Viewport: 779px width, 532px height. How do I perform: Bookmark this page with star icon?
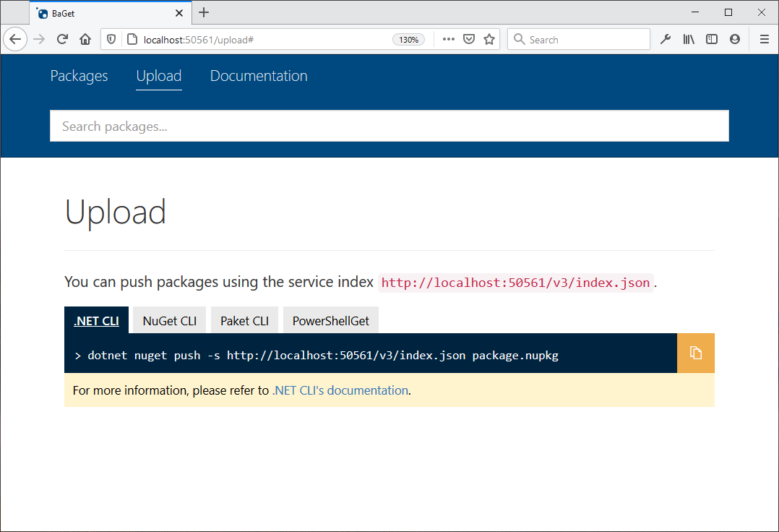489,39
